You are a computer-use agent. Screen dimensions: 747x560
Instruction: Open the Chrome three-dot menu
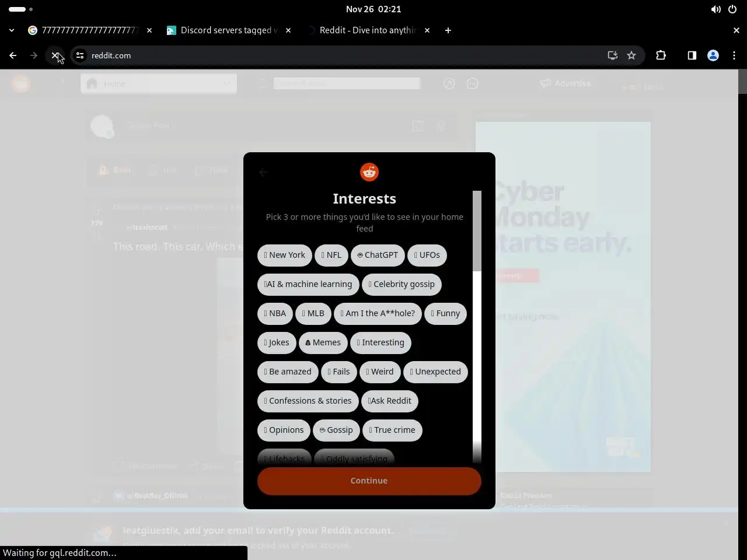pos(734,55)
